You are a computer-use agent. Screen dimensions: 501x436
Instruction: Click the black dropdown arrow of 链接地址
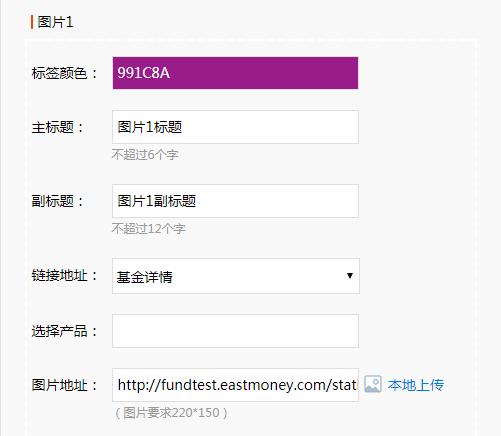point(350,276)
